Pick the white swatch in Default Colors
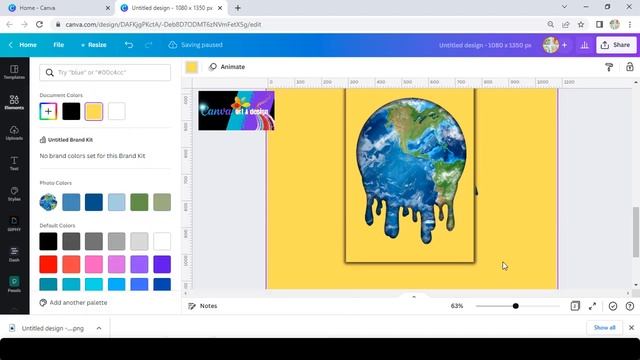This screenshot has width=640, height=360. coord(162,241)
